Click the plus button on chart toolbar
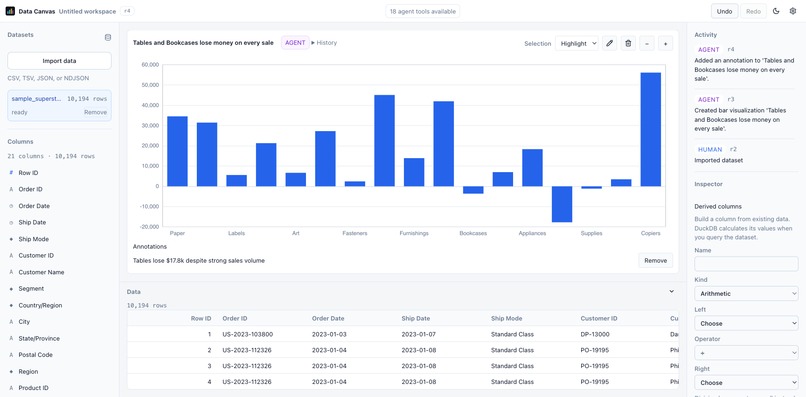 point(665,44)
